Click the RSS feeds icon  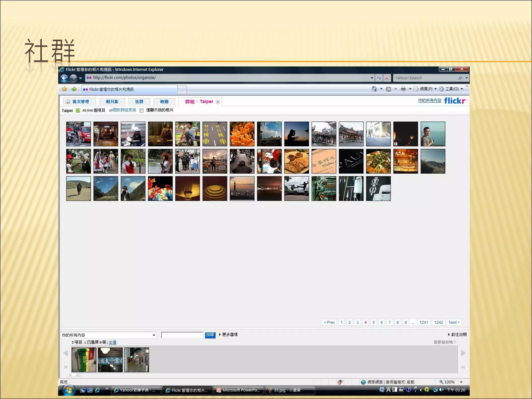[x=389, y=89]
